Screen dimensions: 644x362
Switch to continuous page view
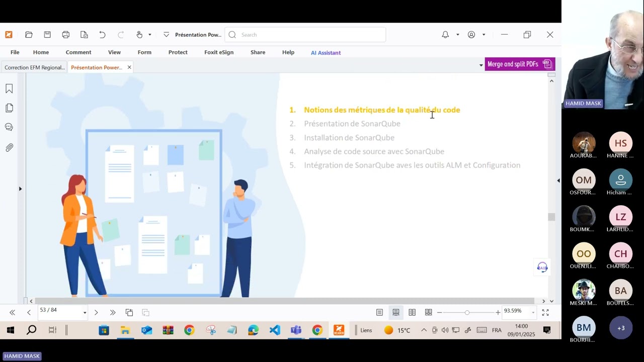(x=396, y=313)
